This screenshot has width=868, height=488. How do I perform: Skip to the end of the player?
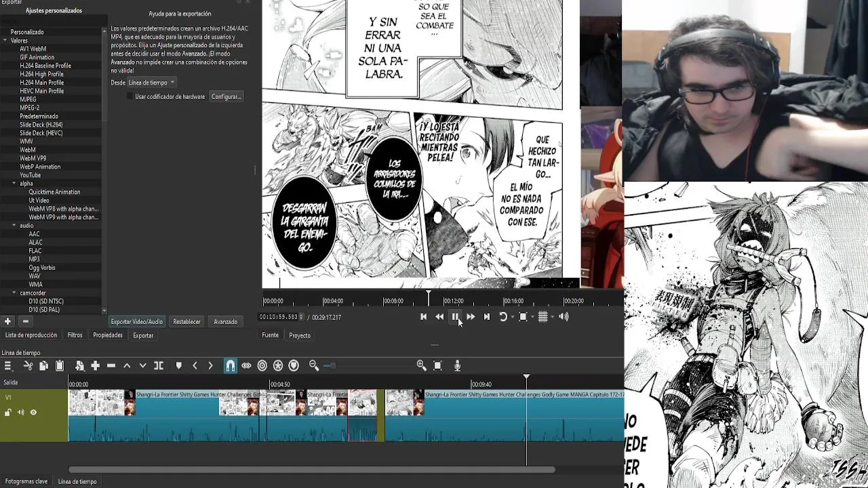click(x=486, y=317)
